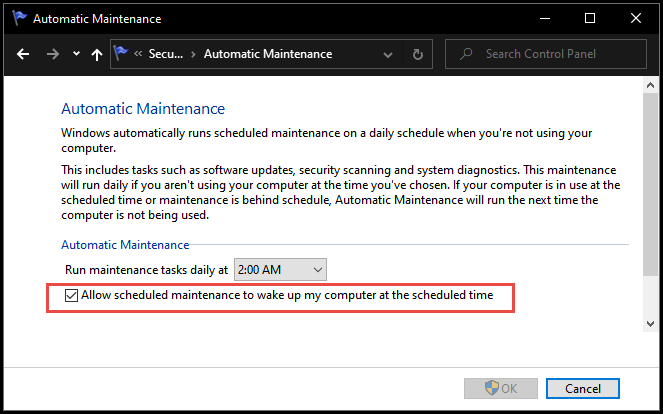Image resolution: width=663 pixels, height=414 pixels.
Task: Click the search magnifier icon
Action: 466,54
